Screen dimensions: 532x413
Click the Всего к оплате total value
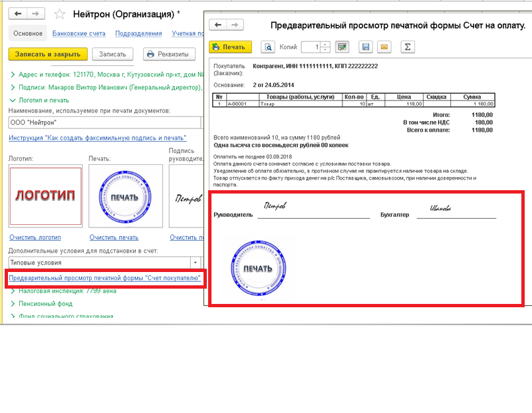pos(482,130)
